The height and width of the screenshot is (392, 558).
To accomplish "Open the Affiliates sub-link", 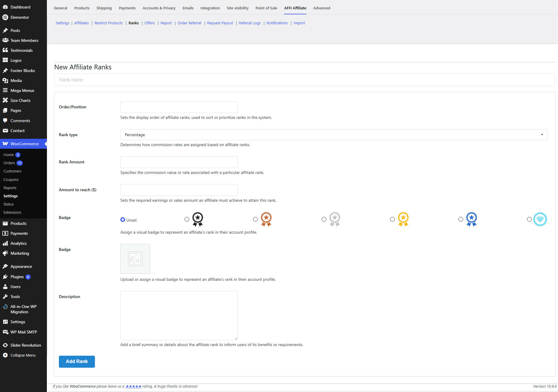I will click(x=81, y=23).
